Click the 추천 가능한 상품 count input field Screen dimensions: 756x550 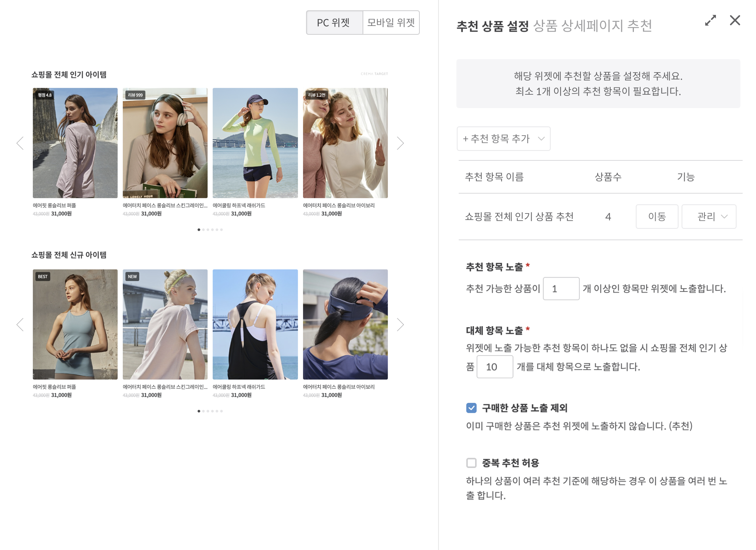click(561, 289)
